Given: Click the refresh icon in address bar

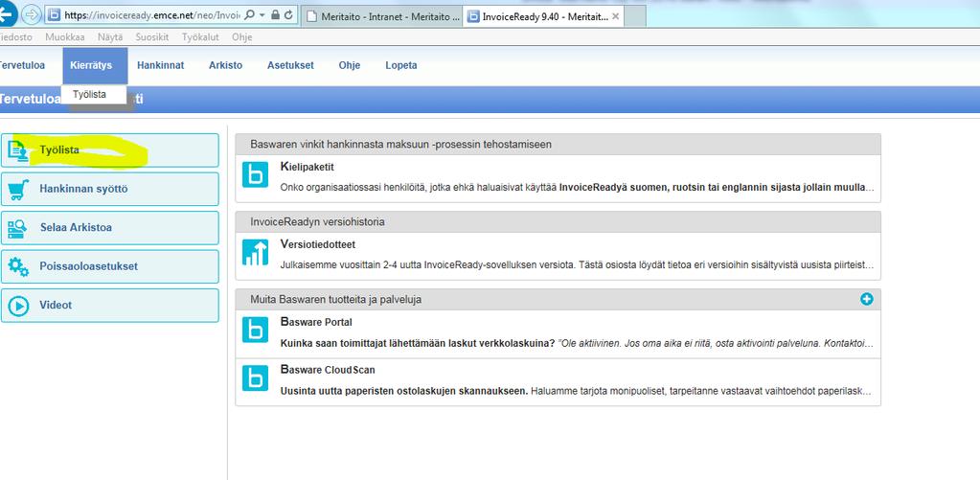Looking at the screenshot, I should 288,14.
